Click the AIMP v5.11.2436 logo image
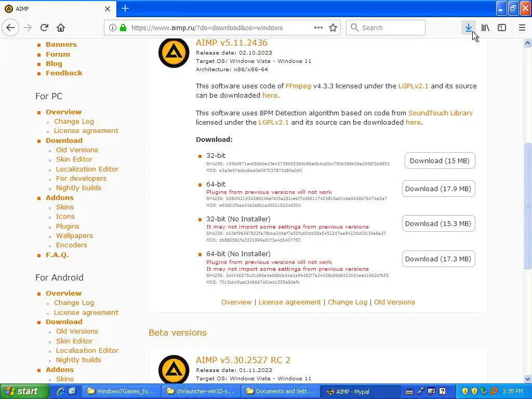 (174, 52)
